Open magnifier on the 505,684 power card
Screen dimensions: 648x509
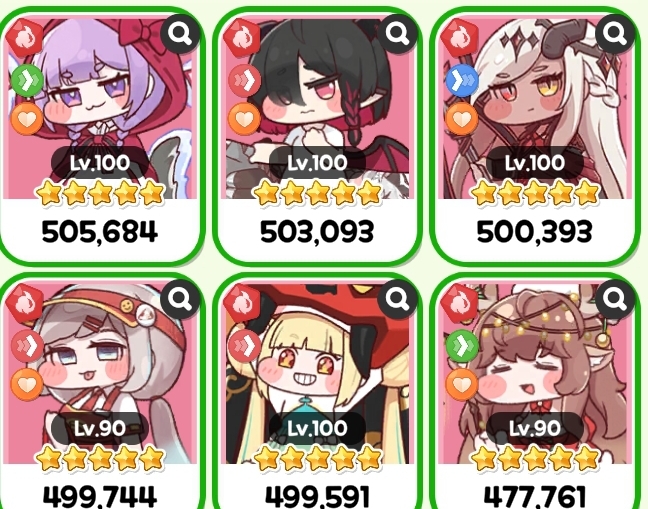[x=180, y=33]
